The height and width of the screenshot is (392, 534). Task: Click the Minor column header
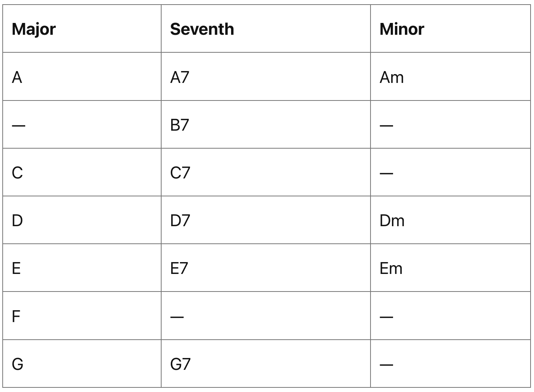coord(401,29)
